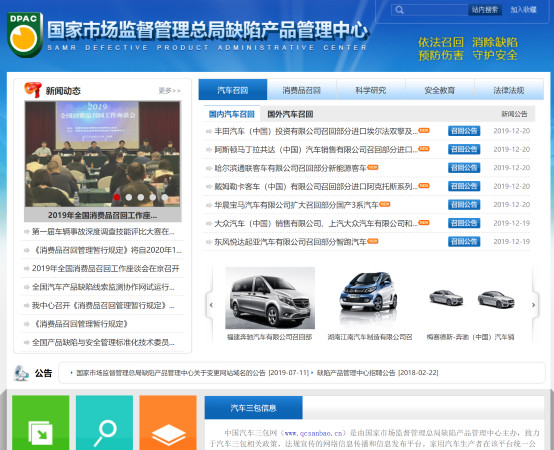Show previous car in carousel

click(211, 305)
